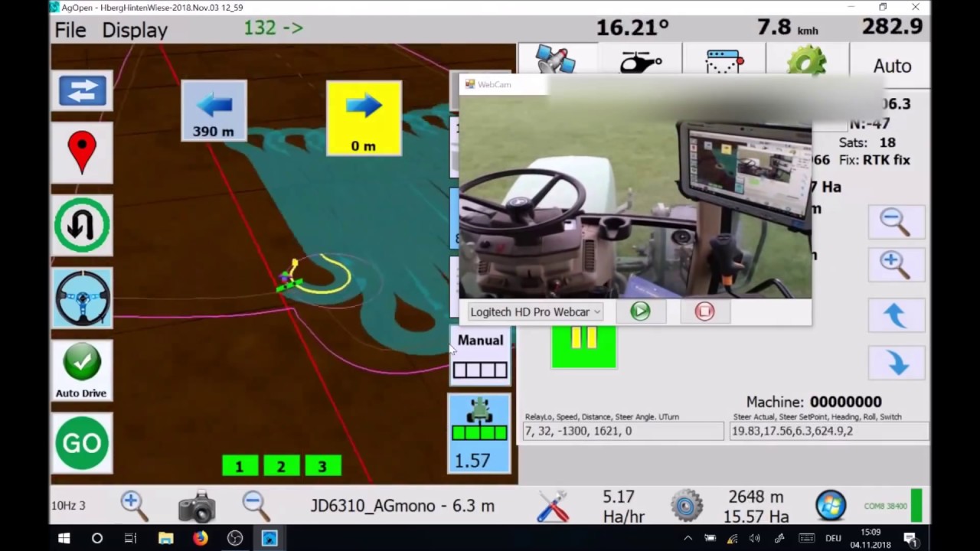This screenshot has width=980, height=551.
Task: Zoom in with right panel magnifier plus
Action: tap(895, 265)
